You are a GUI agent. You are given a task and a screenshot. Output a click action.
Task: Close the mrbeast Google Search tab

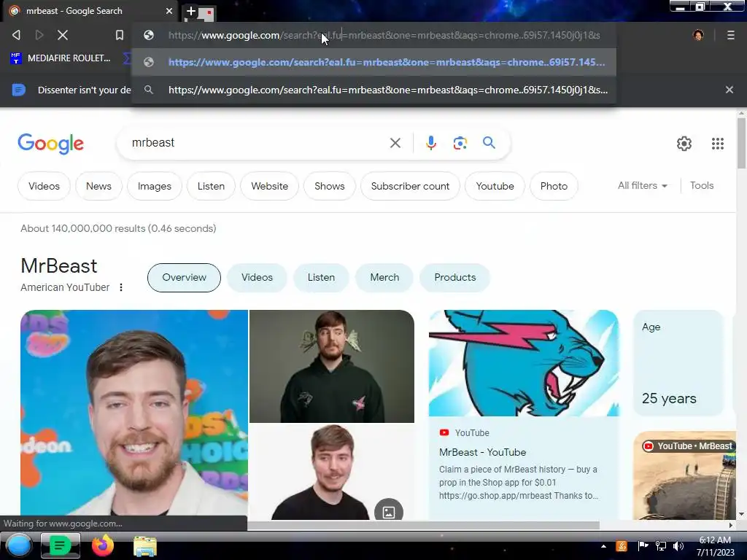tap(169, 11)
